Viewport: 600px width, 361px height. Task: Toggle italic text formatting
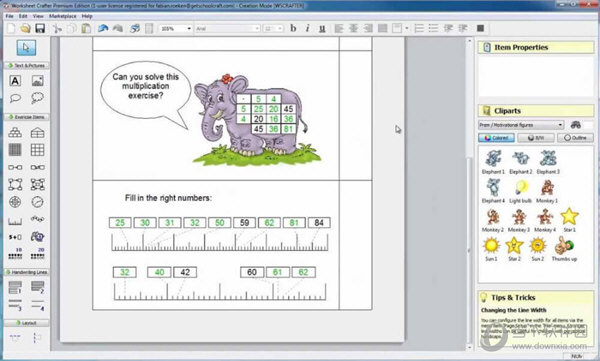(307, 28)
